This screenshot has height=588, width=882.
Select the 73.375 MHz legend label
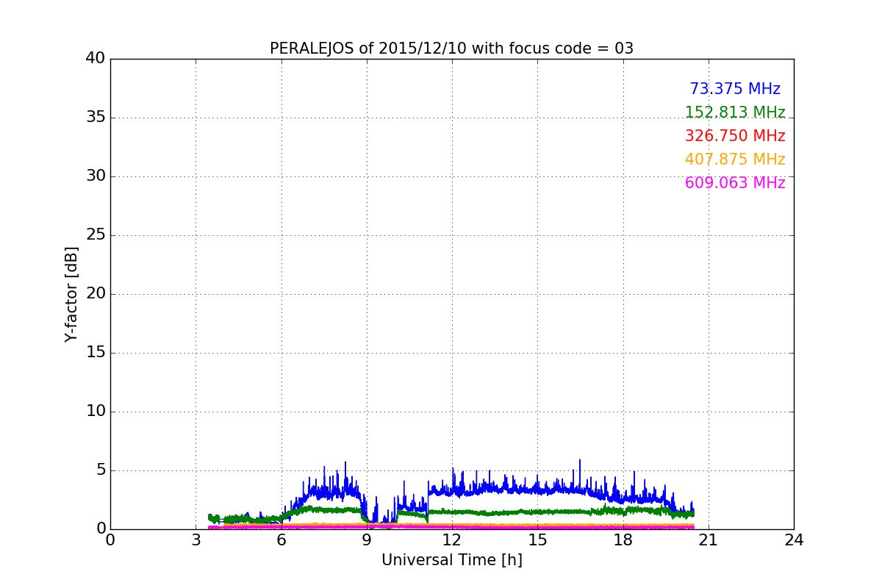click(x=735, y=89)
